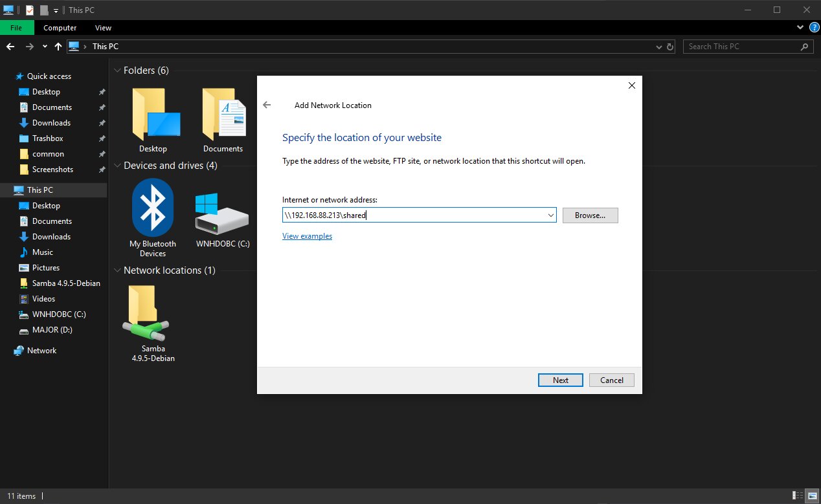Open Documents under This PC
This screenshot has width=821, height=504.
pyautogui.click(x=52, y=221)
